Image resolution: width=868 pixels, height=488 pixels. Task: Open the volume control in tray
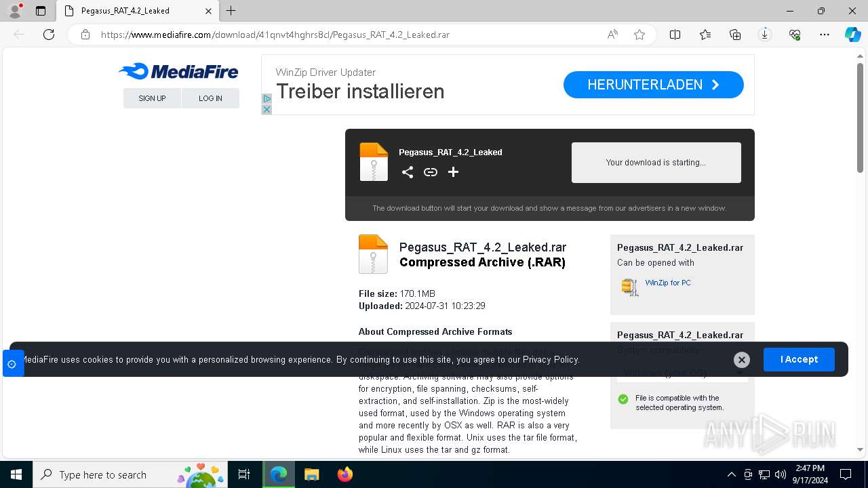[781, 474]
